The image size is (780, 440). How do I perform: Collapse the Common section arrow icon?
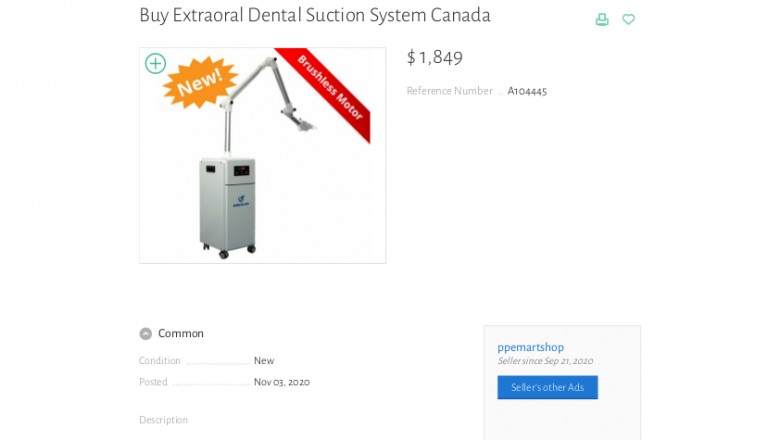146,334
